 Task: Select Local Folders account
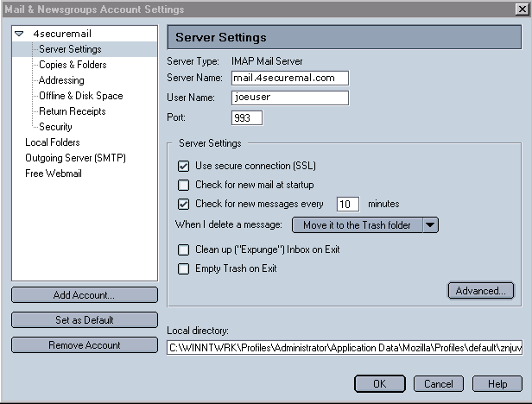[x=53, y=142]
